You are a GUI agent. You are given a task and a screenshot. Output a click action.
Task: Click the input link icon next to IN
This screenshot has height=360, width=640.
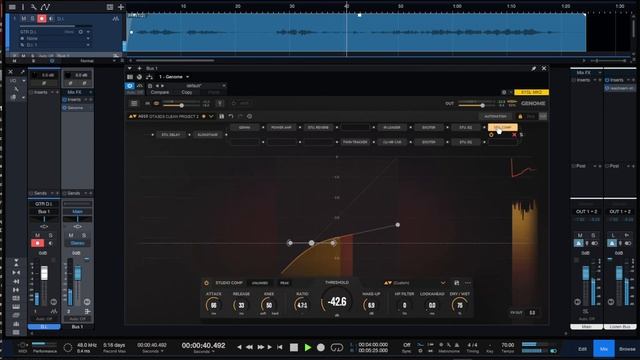(156, 103)
